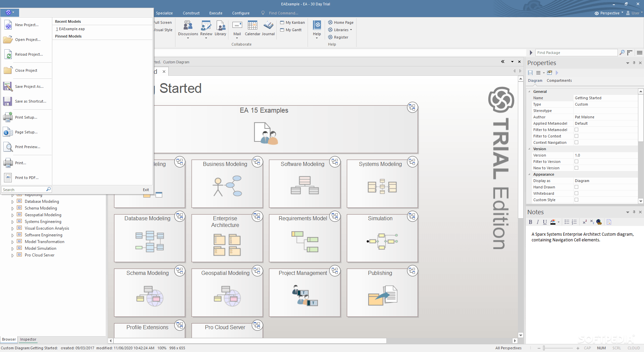Expand the Database Modeling tree node

[12, 202]
